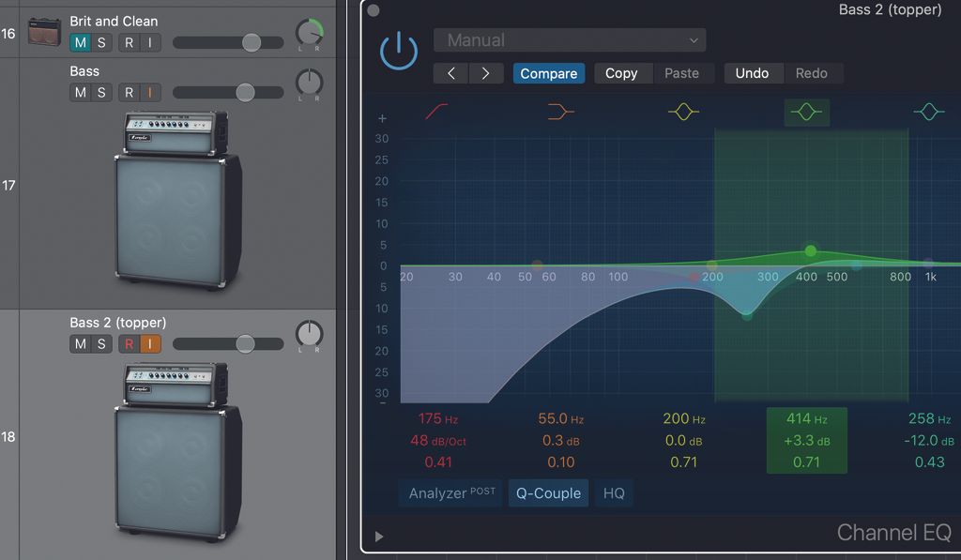Solo the Bass track
Screen dimensions: 961x560
101,92
